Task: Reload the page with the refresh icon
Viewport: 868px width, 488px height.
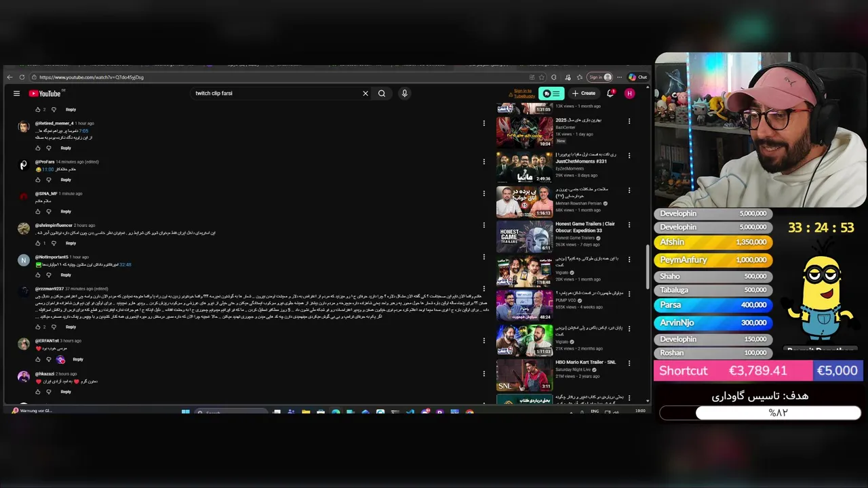Action: point(22,77)
